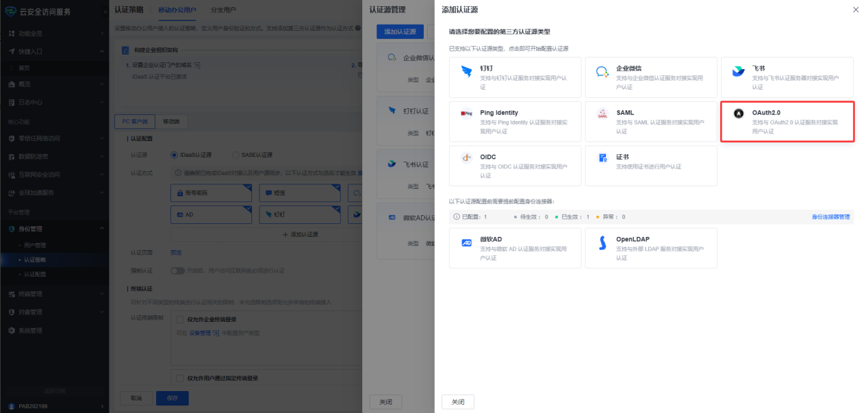Collapse the 身份管理 sidebar section

pos(102,229)
